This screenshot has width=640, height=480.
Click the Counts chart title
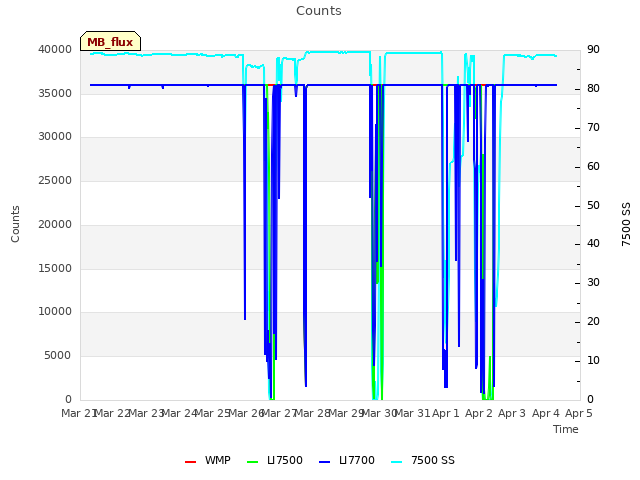(x=319, y=11)
